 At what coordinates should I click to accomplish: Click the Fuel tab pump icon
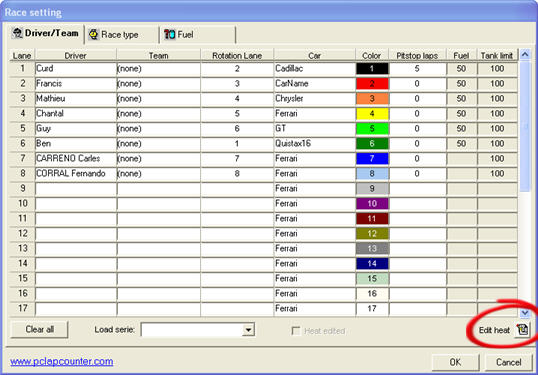coord(169,34)
